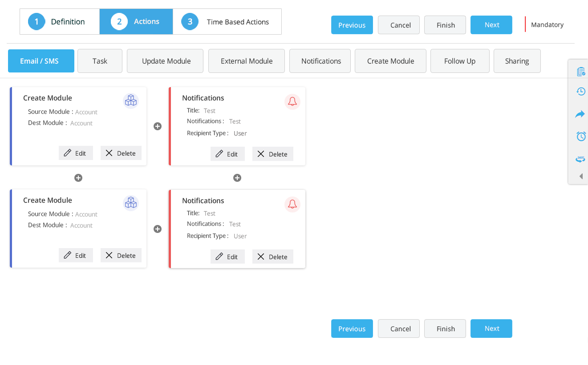
Task: Click plus icon below first Create Module card
Action: point(78,178)
